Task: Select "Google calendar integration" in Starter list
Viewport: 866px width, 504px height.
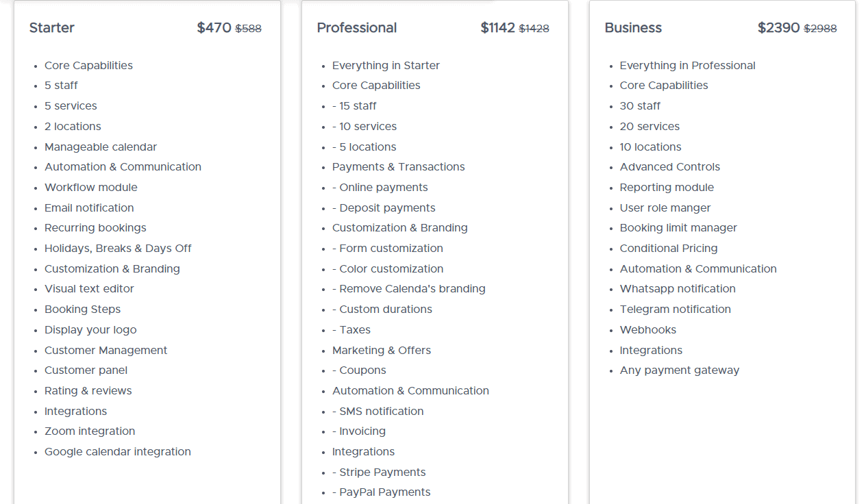Action: point(118,452)
